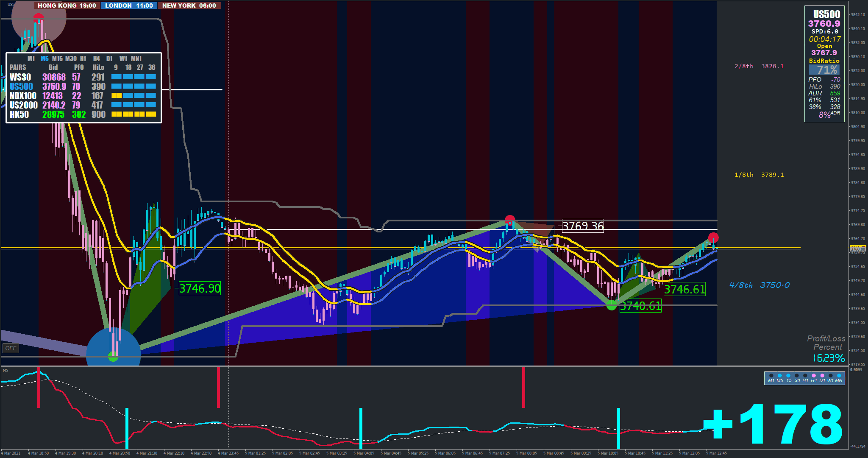
Task: Switch to M1 timeframe in pairs panel
Action: pos(31,59)
